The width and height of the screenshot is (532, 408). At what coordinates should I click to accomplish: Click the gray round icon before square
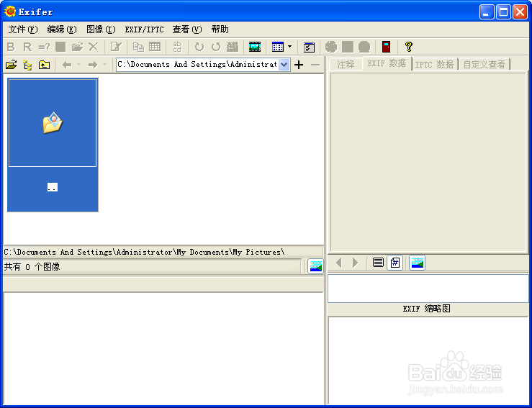pos(331,47)
